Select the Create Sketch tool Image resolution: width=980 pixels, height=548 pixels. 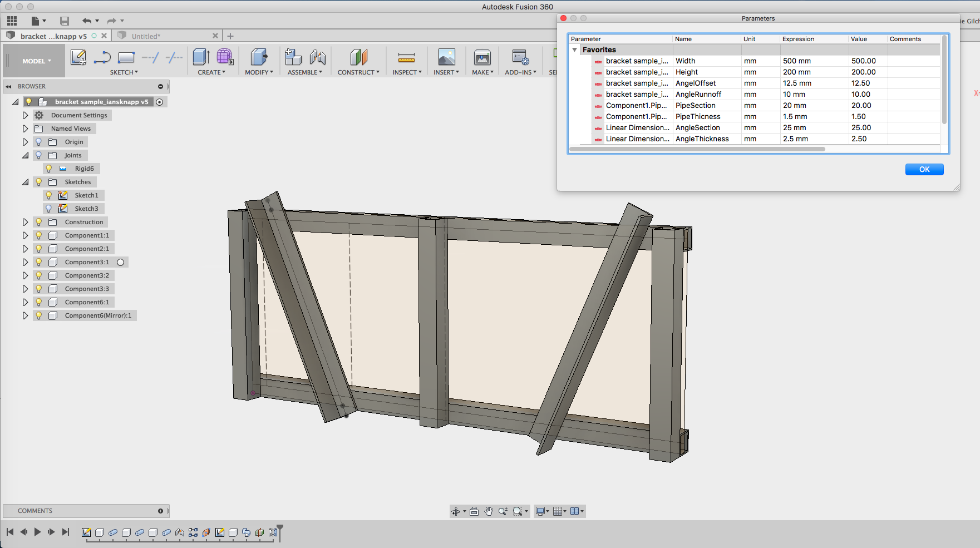click(78, 57)
